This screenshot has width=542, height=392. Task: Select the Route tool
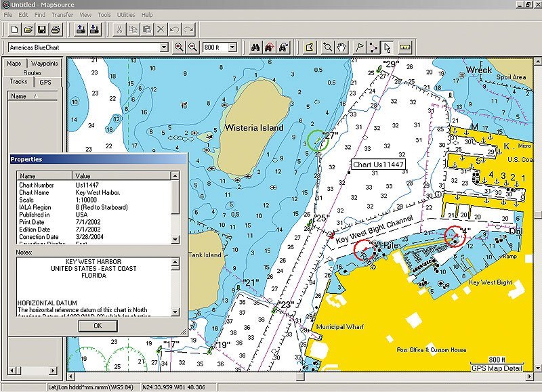[x=373, y=47]
